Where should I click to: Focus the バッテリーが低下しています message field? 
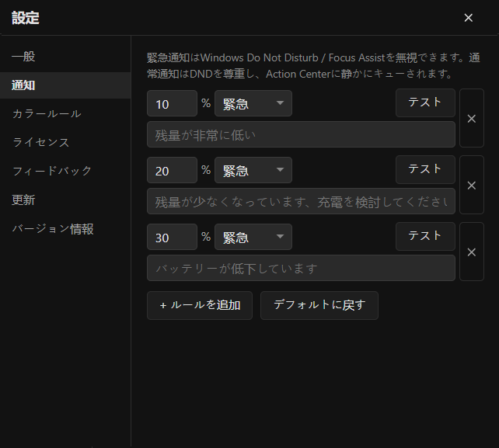click(x=301, y=268)
